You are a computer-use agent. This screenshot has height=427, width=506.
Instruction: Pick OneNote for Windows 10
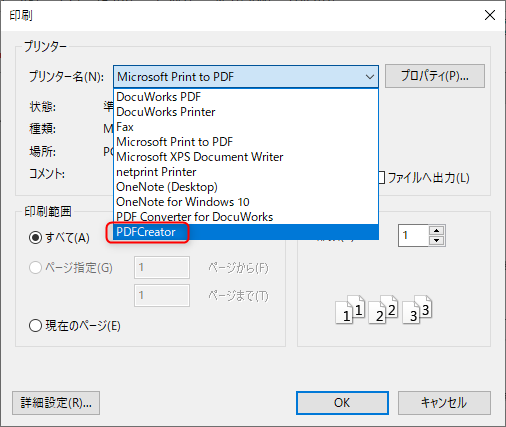click(246, 202)
